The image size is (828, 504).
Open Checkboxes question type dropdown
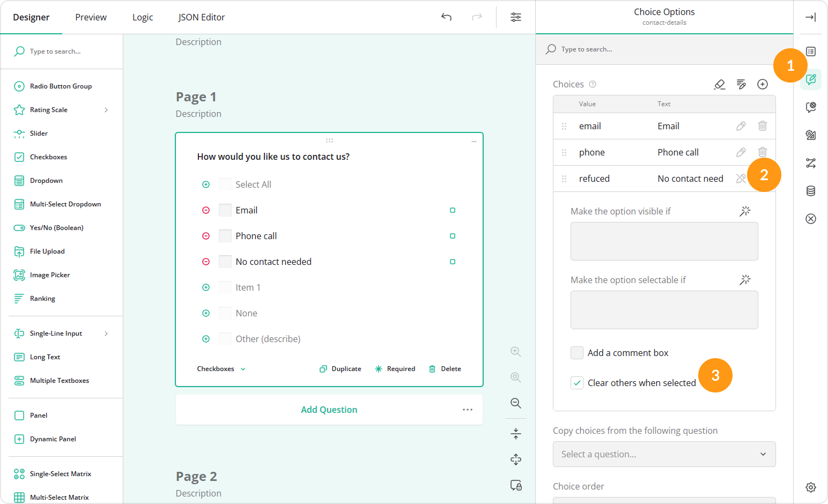point(221,369)
